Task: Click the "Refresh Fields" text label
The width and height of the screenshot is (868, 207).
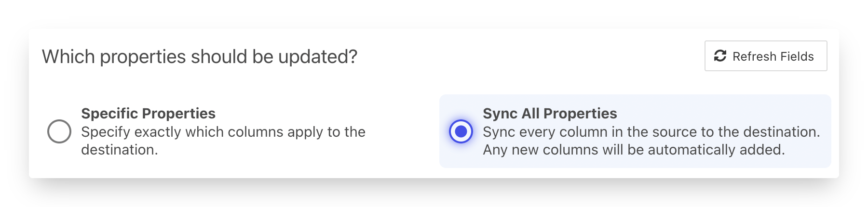Action: coord(773,56)
